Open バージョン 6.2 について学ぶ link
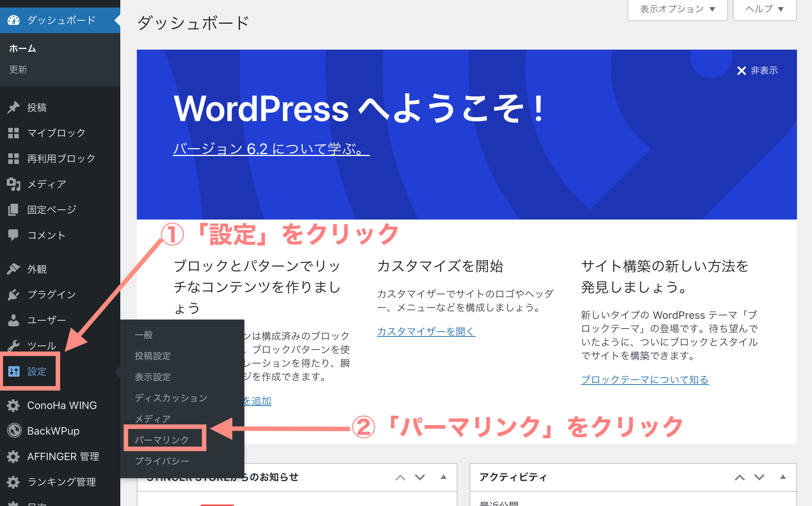 [271, 149]
